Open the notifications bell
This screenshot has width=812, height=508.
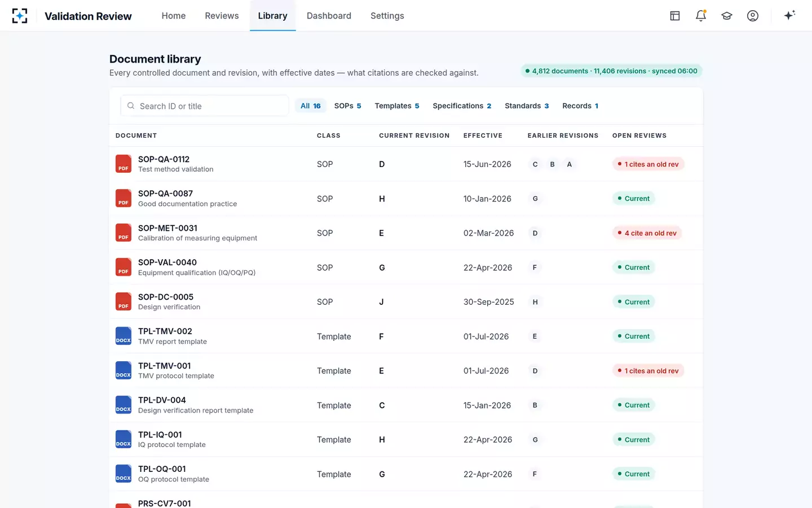[x=701, y=16]
